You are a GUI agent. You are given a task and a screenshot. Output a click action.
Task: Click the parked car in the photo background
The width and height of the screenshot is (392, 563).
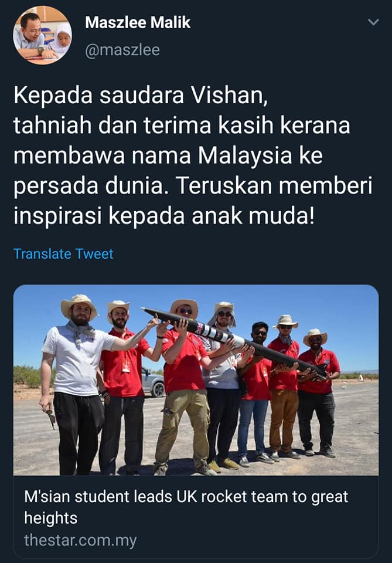153,382
